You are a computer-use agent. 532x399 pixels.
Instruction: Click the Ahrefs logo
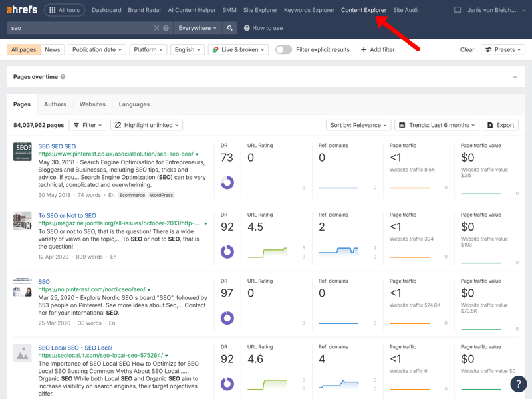click(22, 10)
